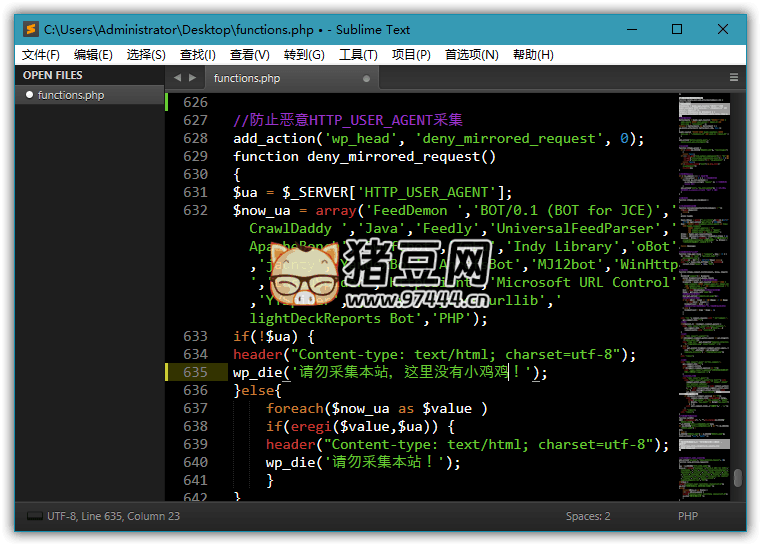Maximize the Sublime Text window

(x=677, y=30)
